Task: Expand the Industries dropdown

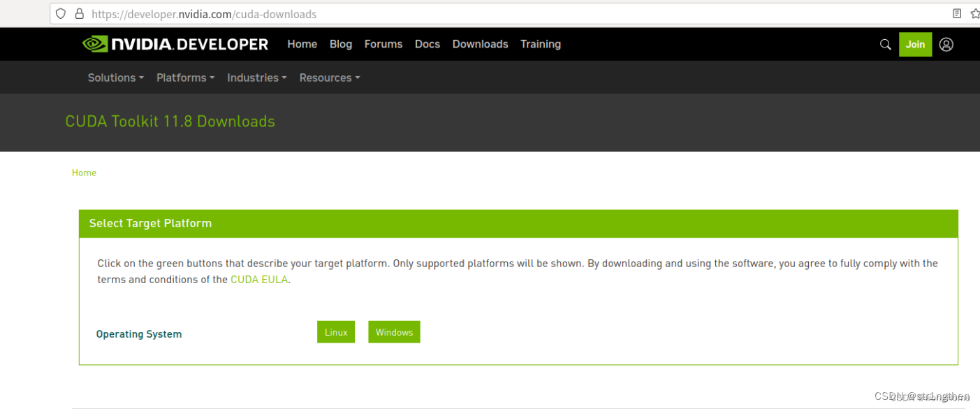Action: 257,78
